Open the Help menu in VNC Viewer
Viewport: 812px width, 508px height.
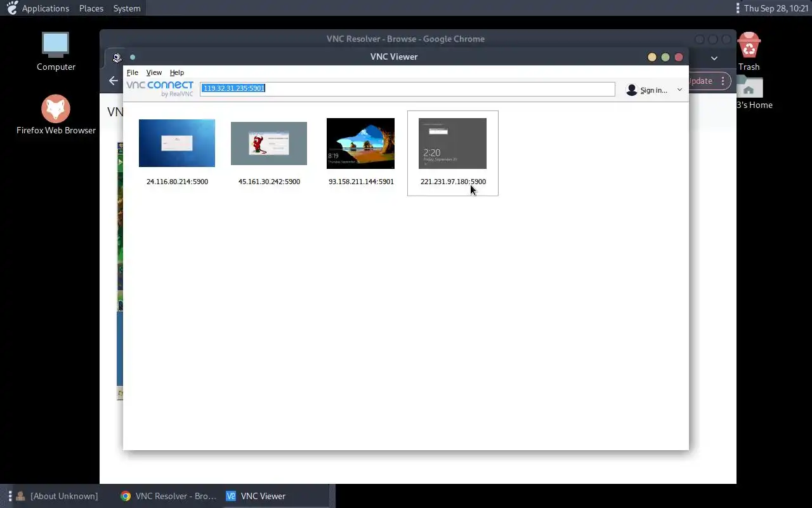point(177,72)
